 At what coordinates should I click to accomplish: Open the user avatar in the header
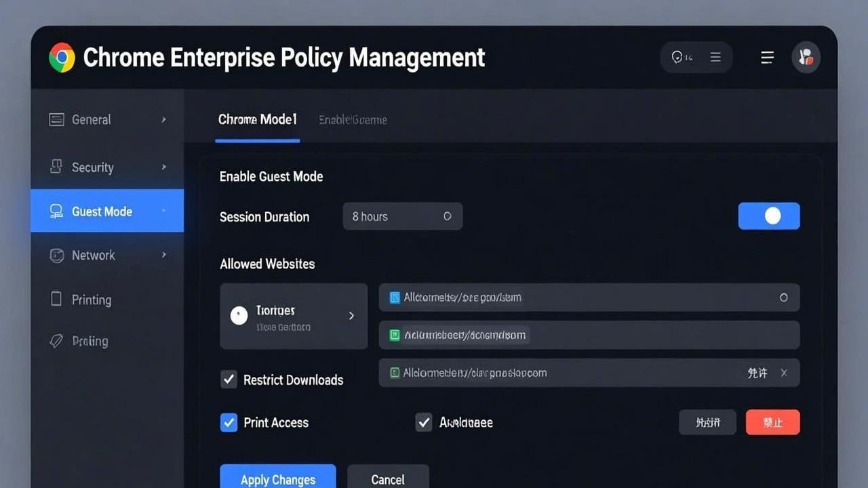[806, 58]
